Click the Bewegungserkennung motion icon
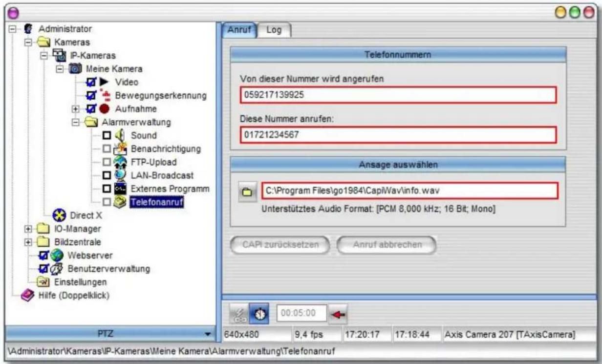Viewport: 602px width, 364px height. tap(105, 95)
